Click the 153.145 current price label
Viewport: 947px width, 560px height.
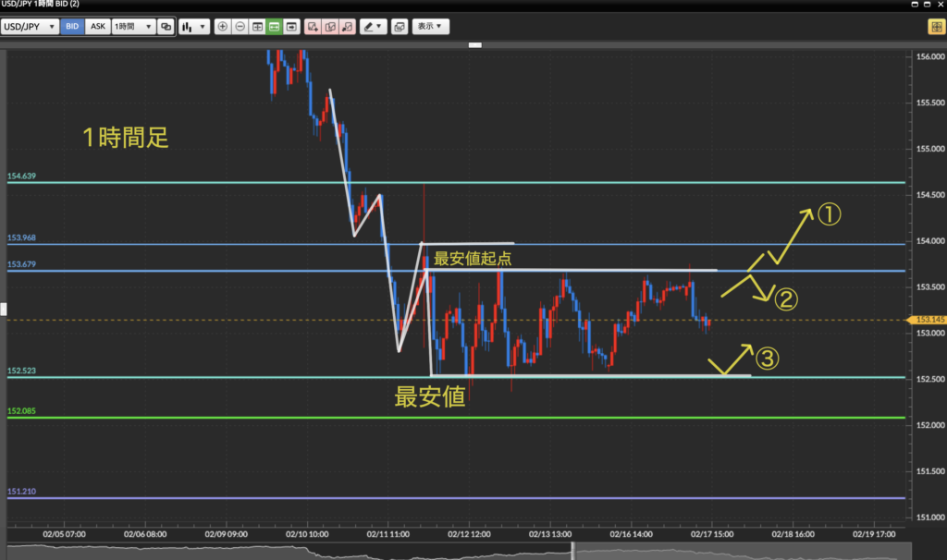pyautogui.click(x=928, y=320)
